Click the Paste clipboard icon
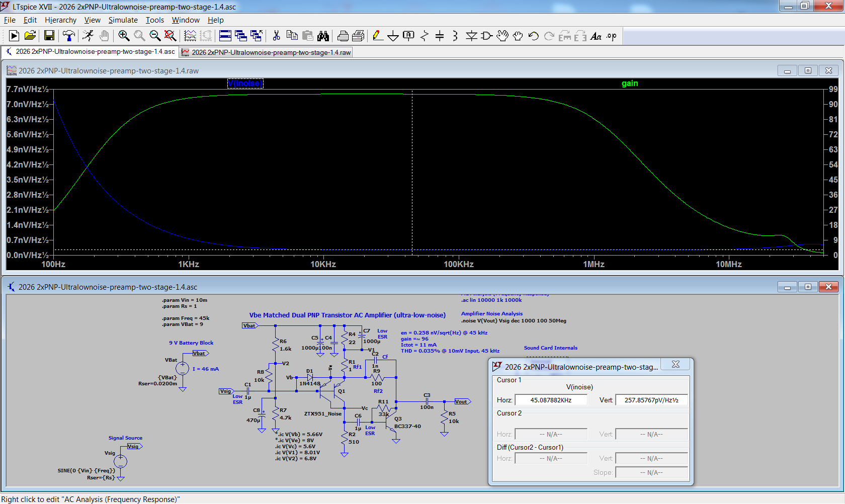This screenshot has width=845, height=504. click(x=307, y=36)
